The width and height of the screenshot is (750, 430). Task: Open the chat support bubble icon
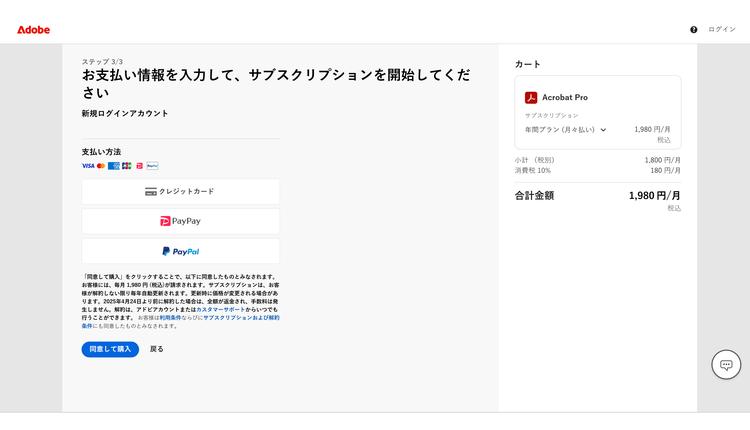726,365
